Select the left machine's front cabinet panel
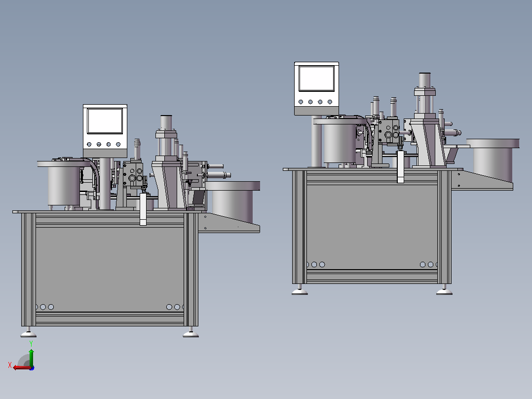The image size is (532, 399). click(x=109, y=269)
